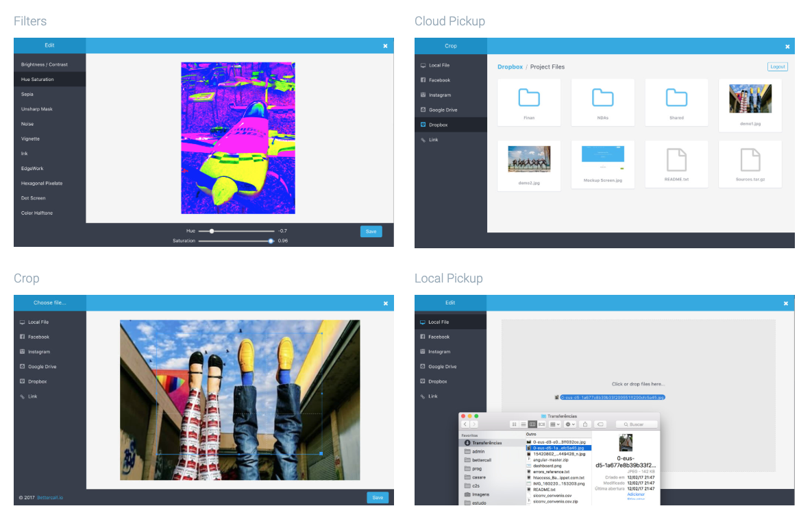Screen dimensions: 812x528
Task: Click Instagram icon in Local Pickup sidebar
Action: pyautogui.click(x=423, y=352)
